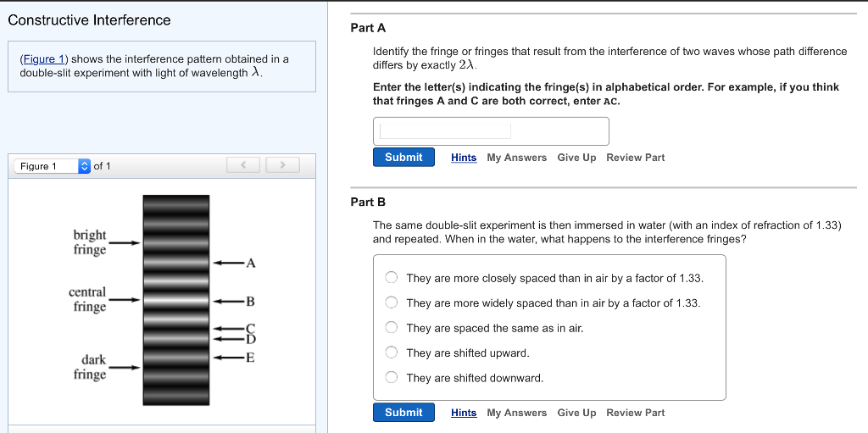
Task: View My Answers for Part A
Action: tap(516, 158)
